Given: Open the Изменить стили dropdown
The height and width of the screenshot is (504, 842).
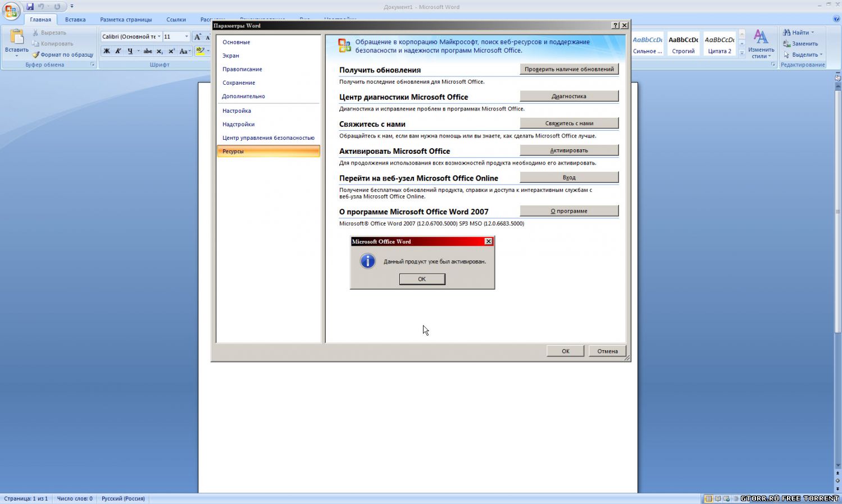Looking at the screenshot, I should pyautogui.click(x=761, y=44).
